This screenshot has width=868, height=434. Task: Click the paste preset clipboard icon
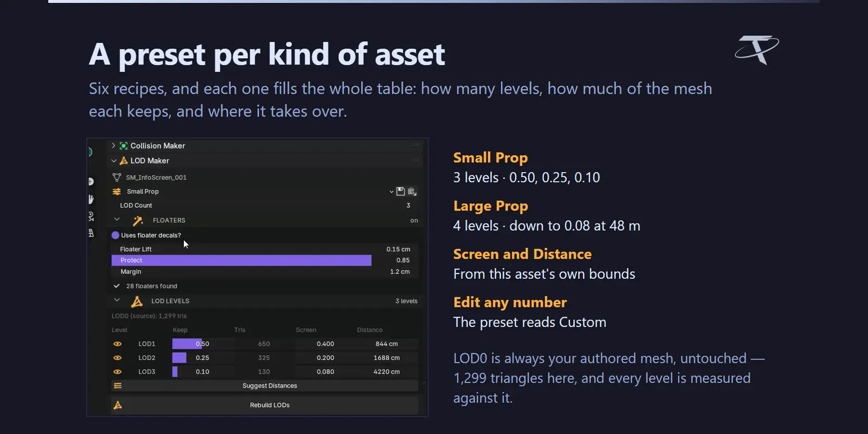pyautogui.click(x=412, y=192)
